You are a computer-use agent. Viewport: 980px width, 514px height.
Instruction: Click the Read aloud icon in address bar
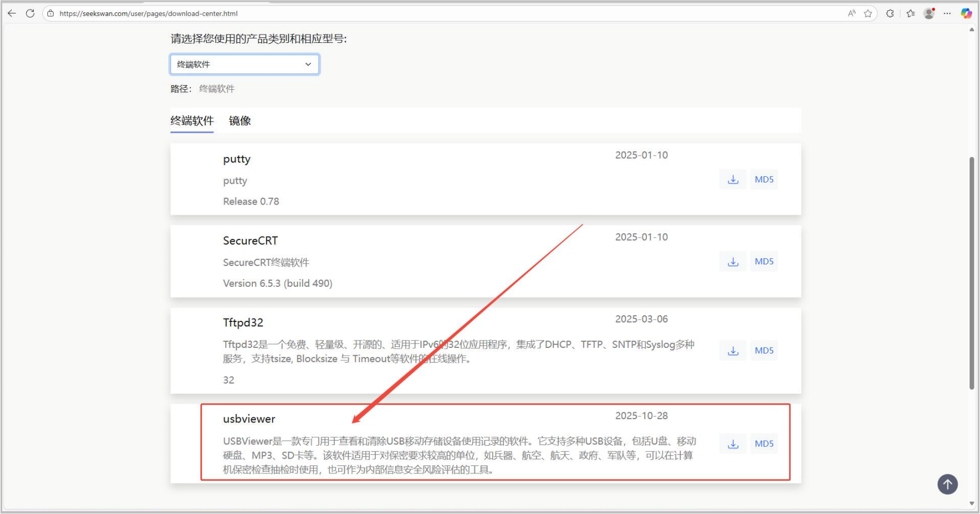coord(851,13)
